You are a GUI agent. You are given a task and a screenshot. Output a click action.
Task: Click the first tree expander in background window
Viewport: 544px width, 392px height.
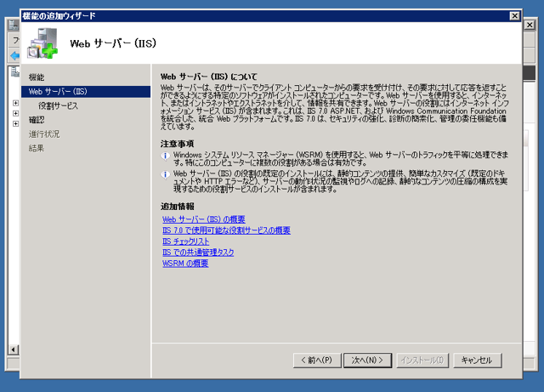point(15,103)
